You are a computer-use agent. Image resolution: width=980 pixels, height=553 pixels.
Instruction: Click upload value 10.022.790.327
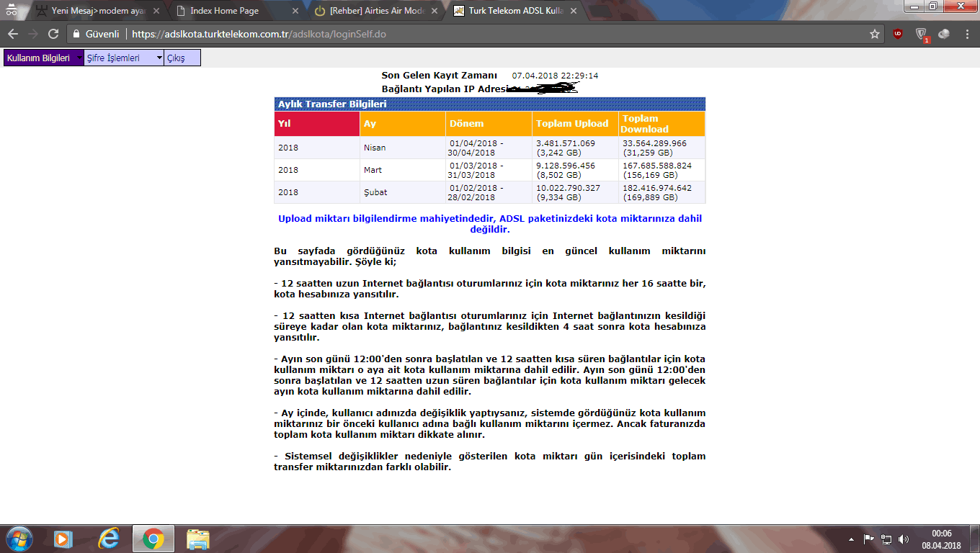point(569,188)
